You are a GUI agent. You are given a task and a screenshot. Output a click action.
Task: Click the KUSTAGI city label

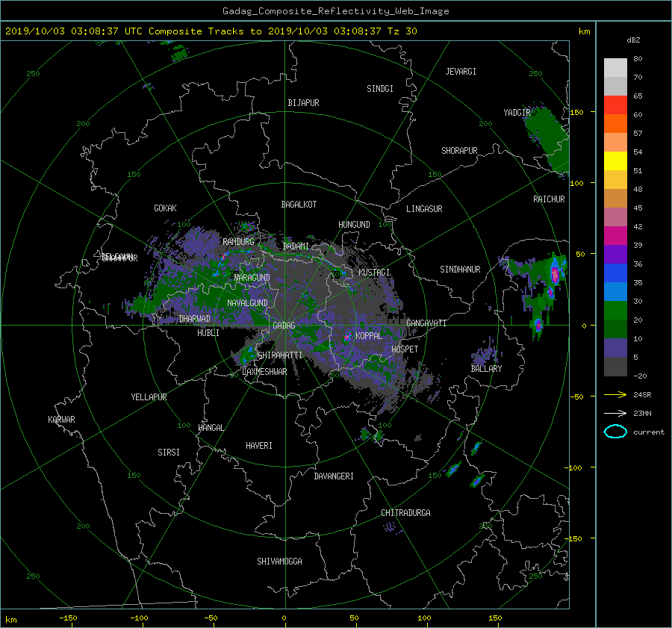tap(374, 273)
